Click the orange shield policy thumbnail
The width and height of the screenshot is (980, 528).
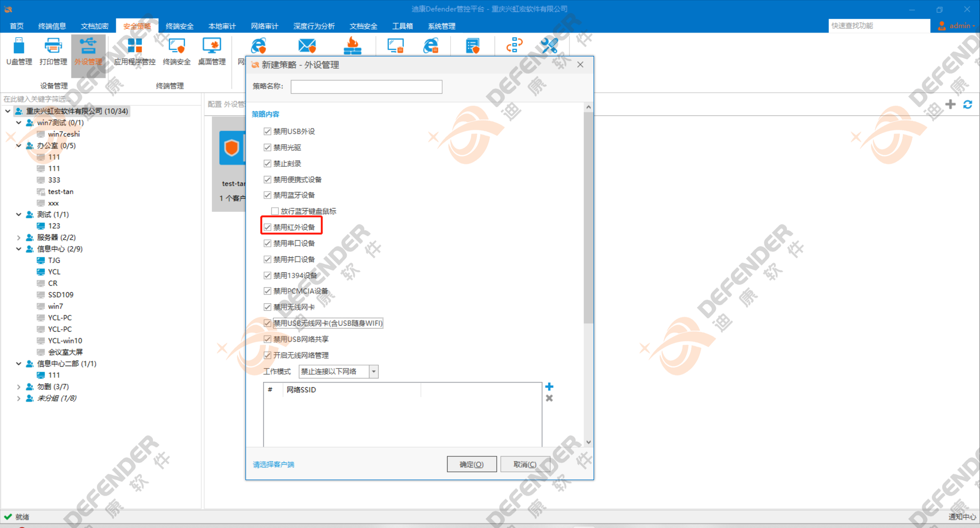pos(231,148)
